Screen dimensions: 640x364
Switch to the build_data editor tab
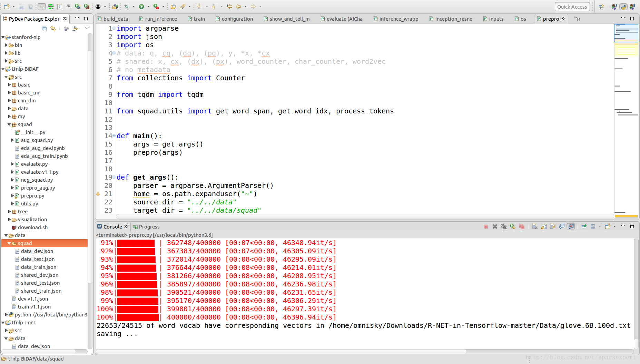click(x=113, y=19)
